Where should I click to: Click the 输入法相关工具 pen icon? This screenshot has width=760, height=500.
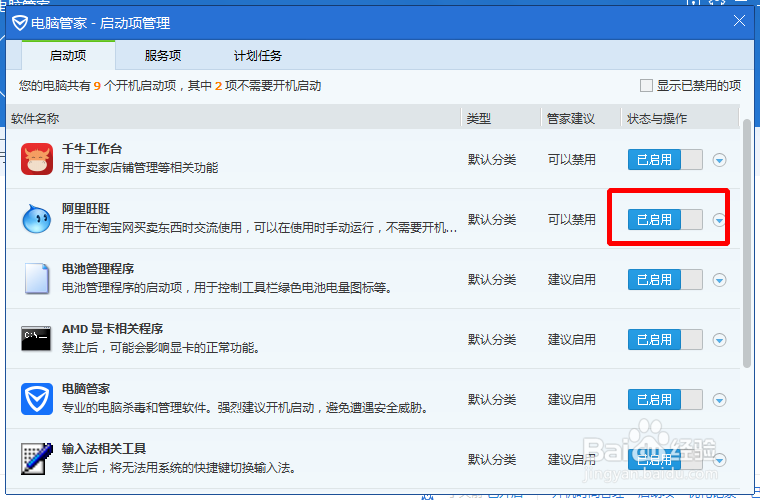point(37,459)
